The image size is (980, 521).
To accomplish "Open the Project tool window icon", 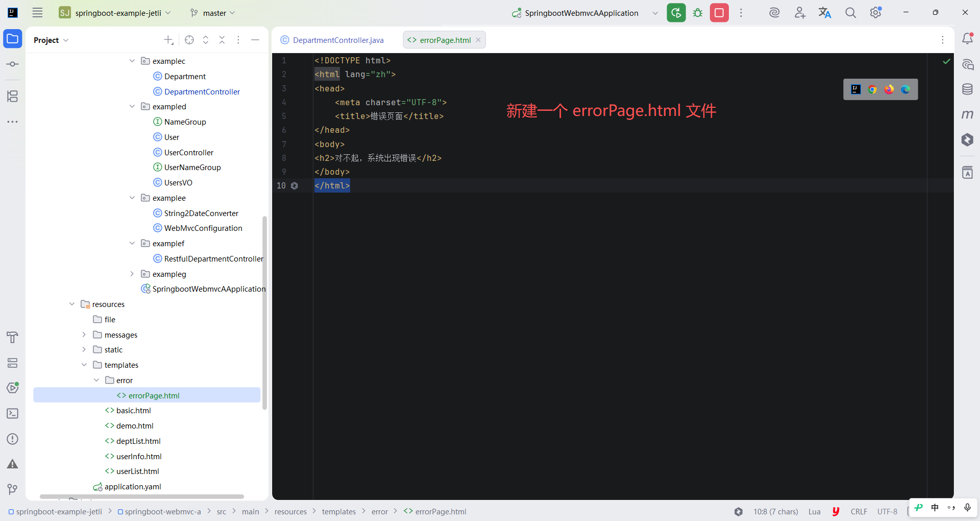I will click(x=13, y=39).
